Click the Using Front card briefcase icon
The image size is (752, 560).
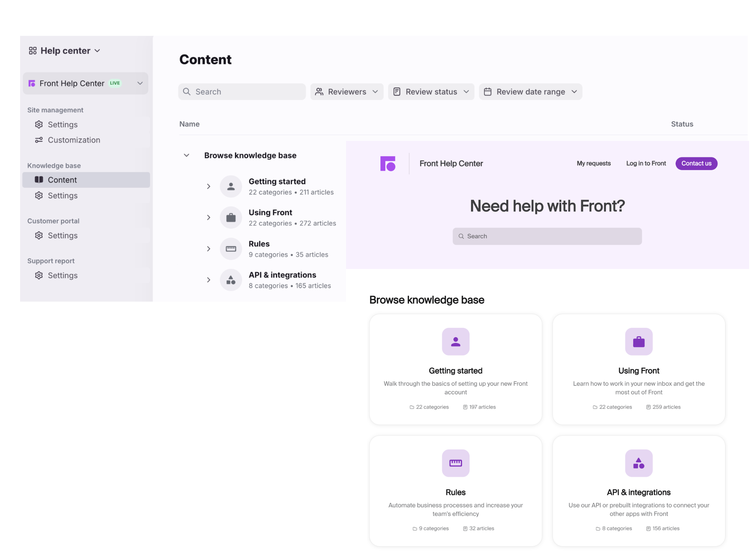(x=639, y=342)
